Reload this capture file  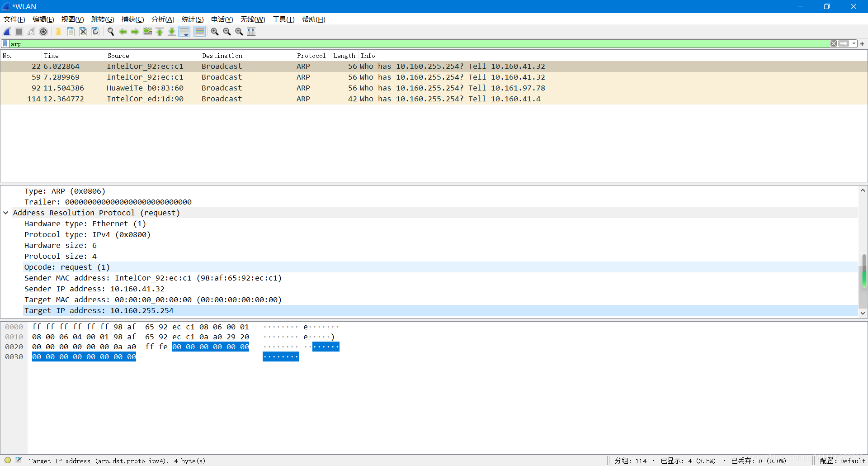[x=95, y=32]
